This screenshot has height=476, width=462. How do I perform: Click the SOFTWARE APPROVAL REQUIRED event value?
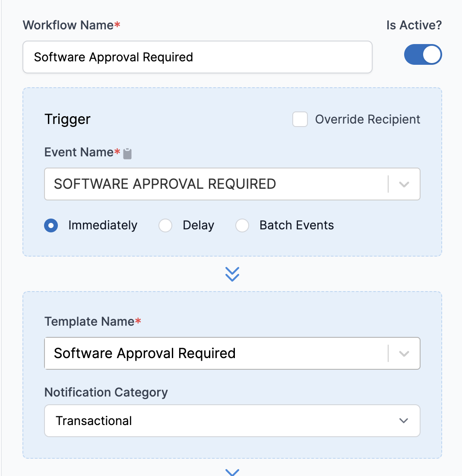pos(165,184)
